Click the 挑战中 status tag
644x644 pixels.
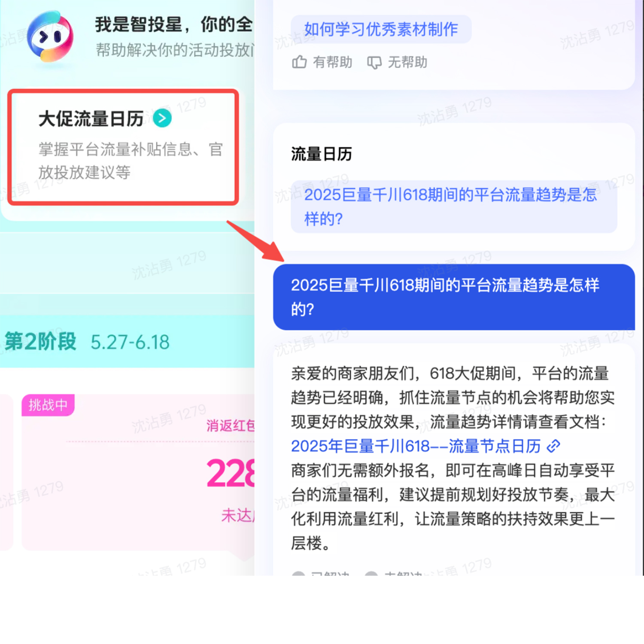tap(48, 405)
